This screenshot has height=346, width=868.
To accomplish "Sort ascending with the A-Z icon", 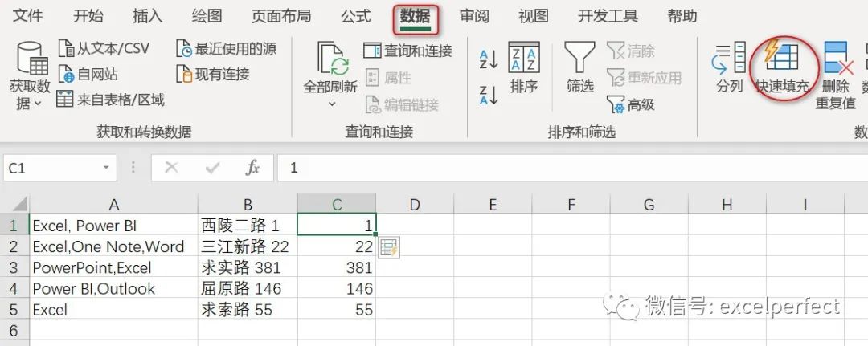I will pyautogui.click(x=489, y=59).
